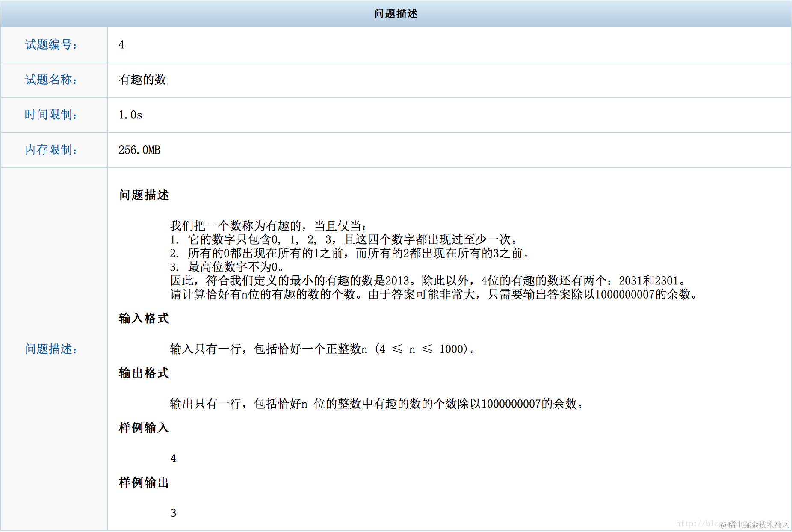
Task: Click the problem title 有趣的数
Action: (x=142, y=80)
